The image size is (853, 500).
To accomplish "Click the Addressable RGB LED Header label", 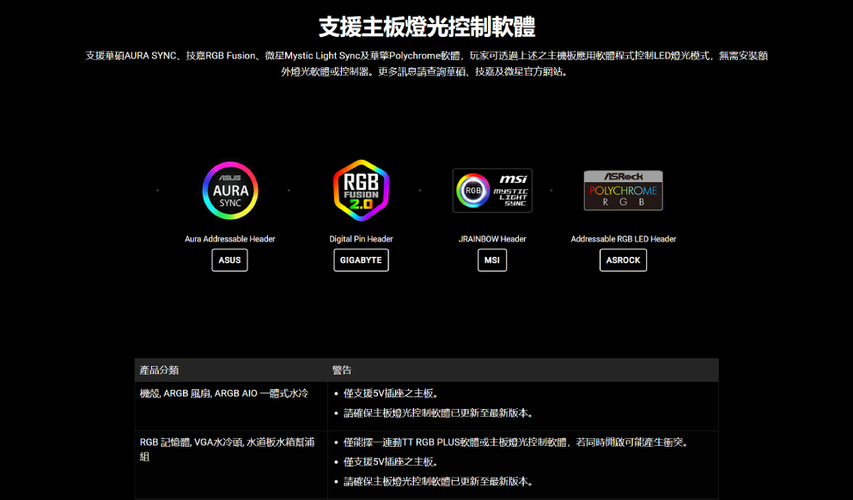I will [x=623, y=239].
